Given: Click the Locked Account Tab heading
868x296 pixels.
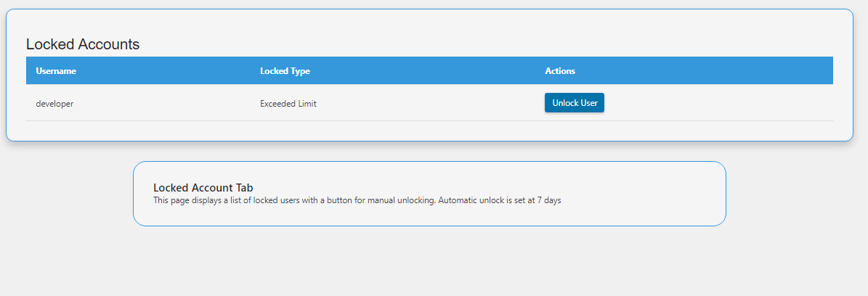Looking at the screenshot, I should click(x=203, y=188).
